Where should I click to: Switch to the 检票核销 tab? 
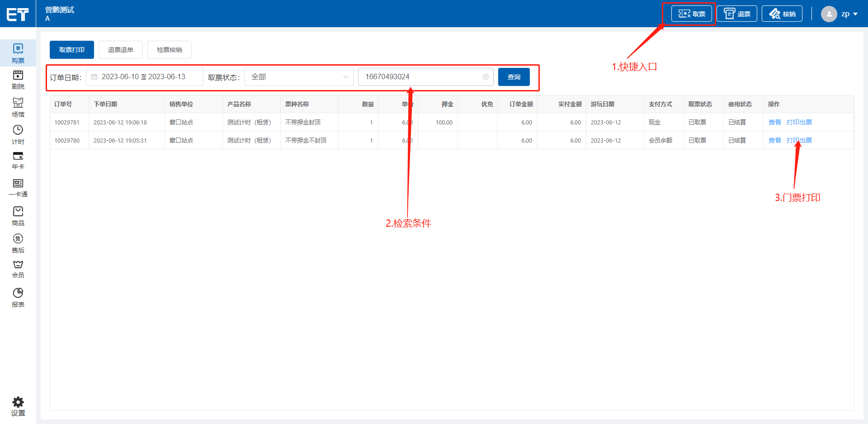170,50
